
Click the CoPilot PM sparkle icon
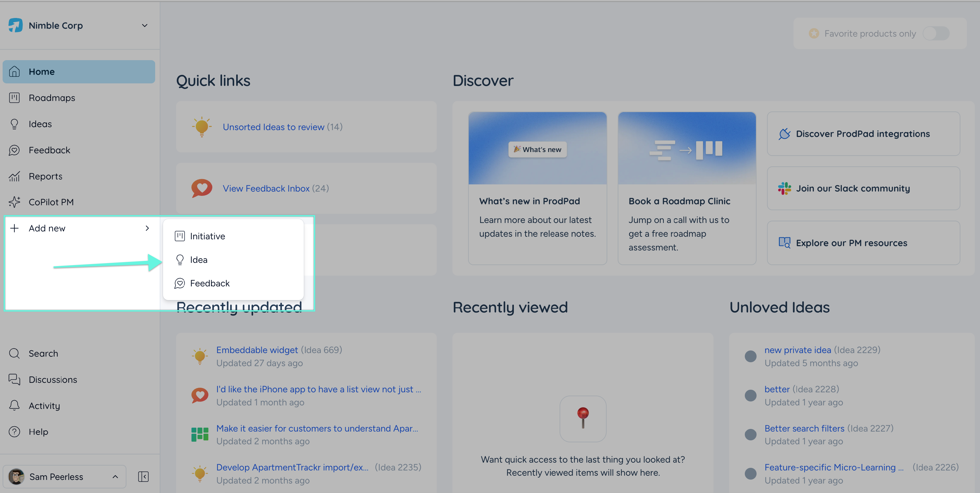pyautogui.click(x=14, y=202)
